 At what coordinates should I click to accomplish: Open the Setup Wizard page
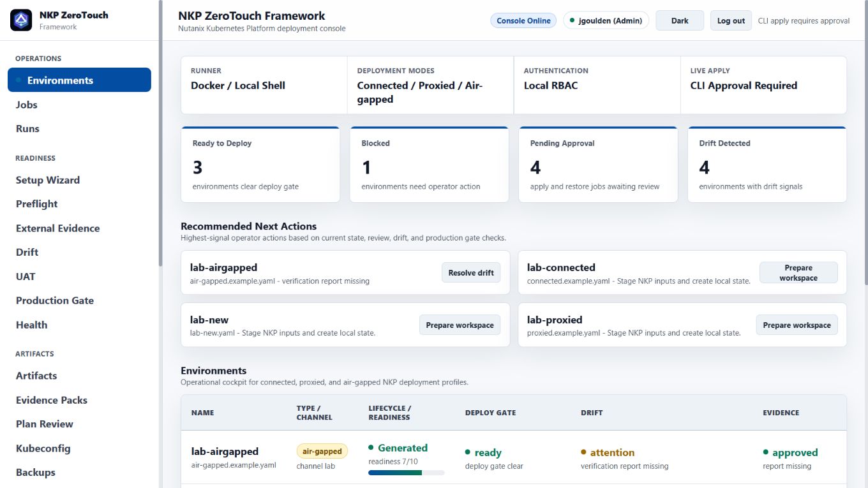48,180
